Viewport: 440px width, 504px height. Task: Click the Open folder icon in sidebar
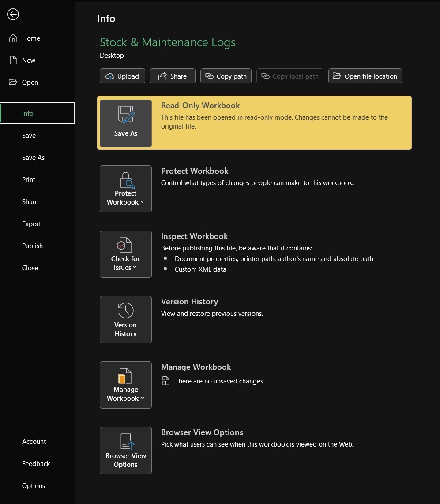pyautogui.click(x=13, y=82)
